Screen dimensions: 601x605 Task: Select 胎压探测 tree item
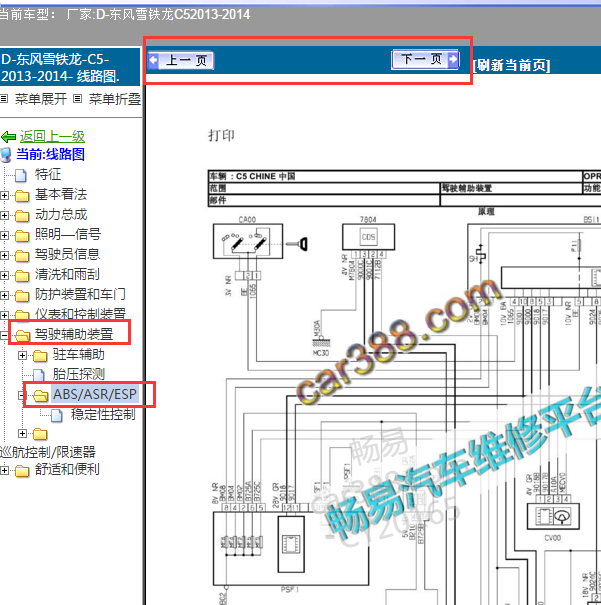pos(79,374)
